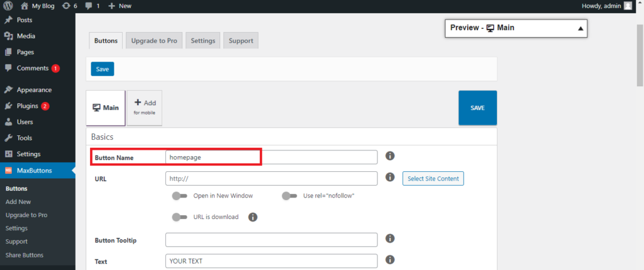
Task: Click info icon beside Text field
Action: click(x=390, y=260)
